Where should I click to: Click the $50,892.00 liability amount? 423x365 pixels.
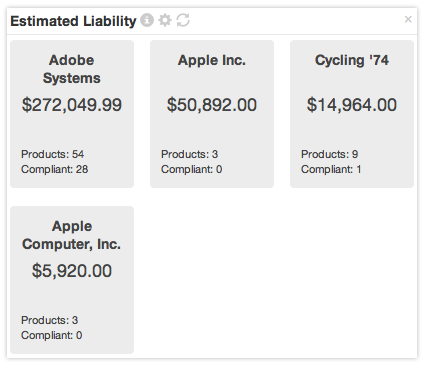(x=212, y=105)
